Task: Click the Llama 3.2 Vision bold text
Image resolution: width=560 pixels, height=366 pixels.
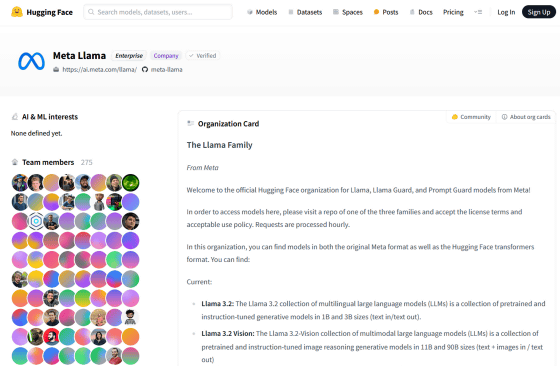Action: [228, 334]
